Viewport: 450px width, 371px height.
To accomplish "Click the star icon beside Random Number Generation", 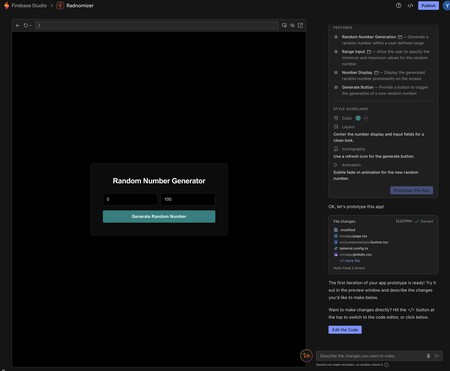I will click(336, 37).
